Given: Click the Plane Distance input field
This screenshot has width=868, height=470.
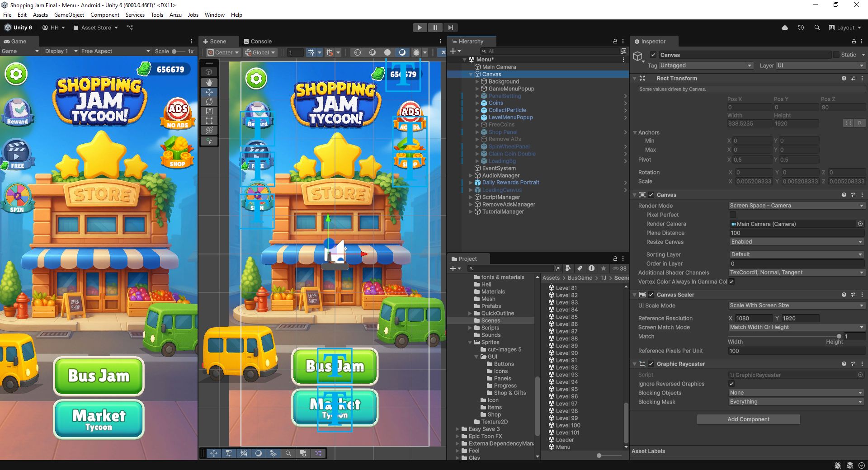Looking at the screenshot, I should (x=797, y=233).
